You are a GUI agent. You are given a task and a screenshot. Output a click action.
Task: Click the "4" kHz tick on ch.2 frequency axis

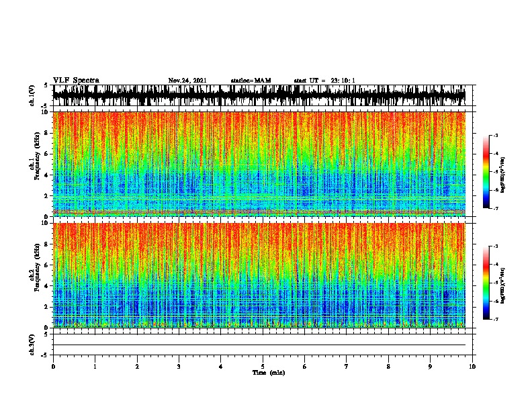(47, 286)
